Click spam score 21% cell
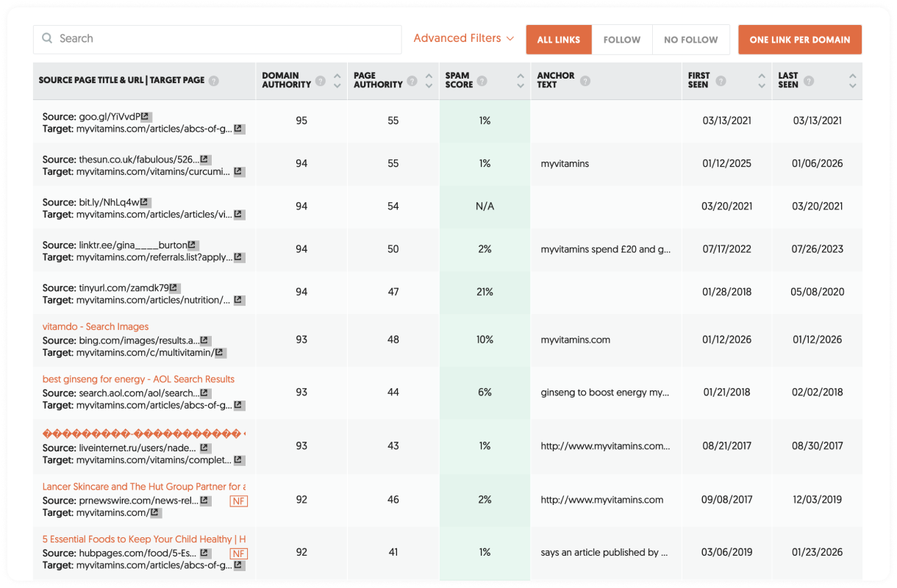The image size is (897, 588). (x=485, y=292)
